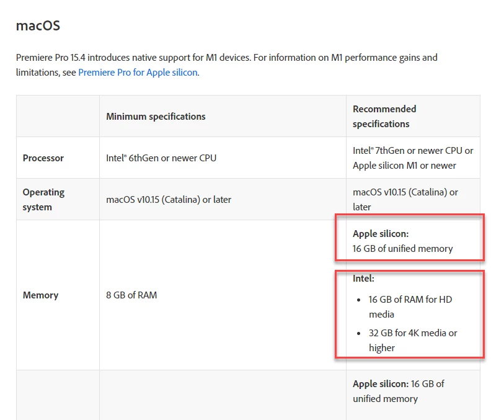This screenshot has width=504, height=420.
Task: Click the 16 GB of unified memory text in the red box
Action: click(x=403, y=249)
